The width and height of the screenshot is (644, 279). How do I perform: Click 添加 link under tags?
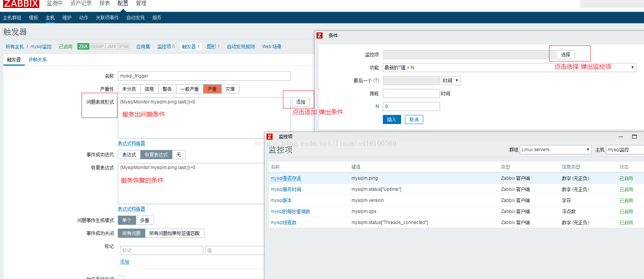[125, 262]
